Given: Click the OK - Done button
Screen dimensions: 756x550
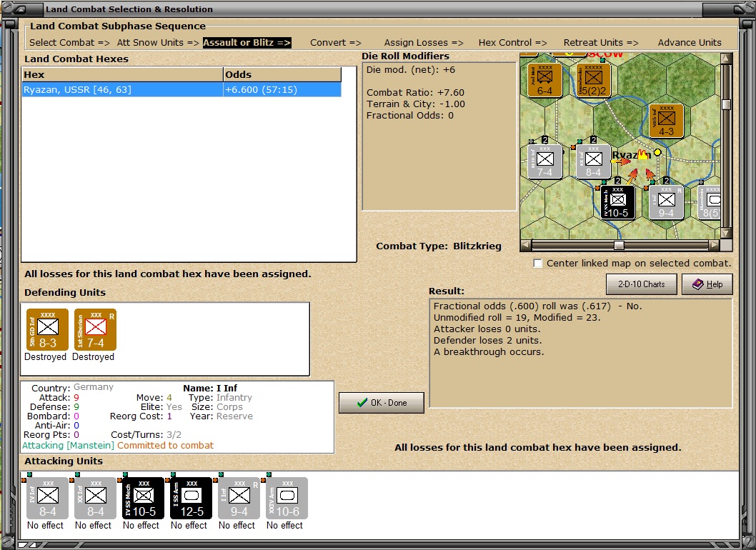Looking at the screenshot, I should (x=382, y=402).
